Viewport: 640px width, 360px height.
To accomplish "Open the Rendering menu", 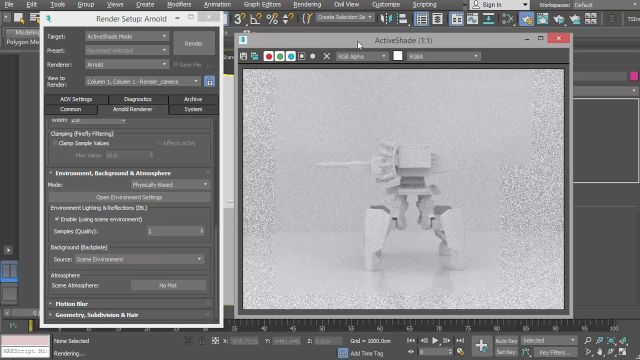I will 307,4.
